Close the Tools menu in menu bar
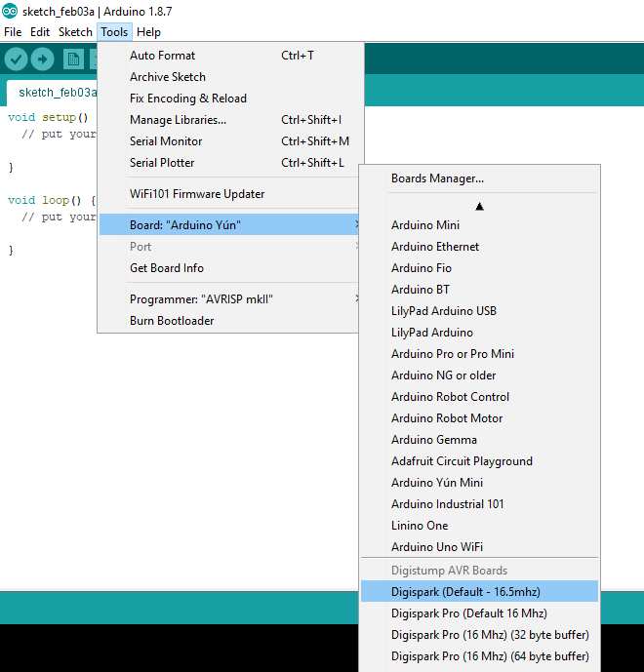This screenshot has width=644, height=672. 114,32
